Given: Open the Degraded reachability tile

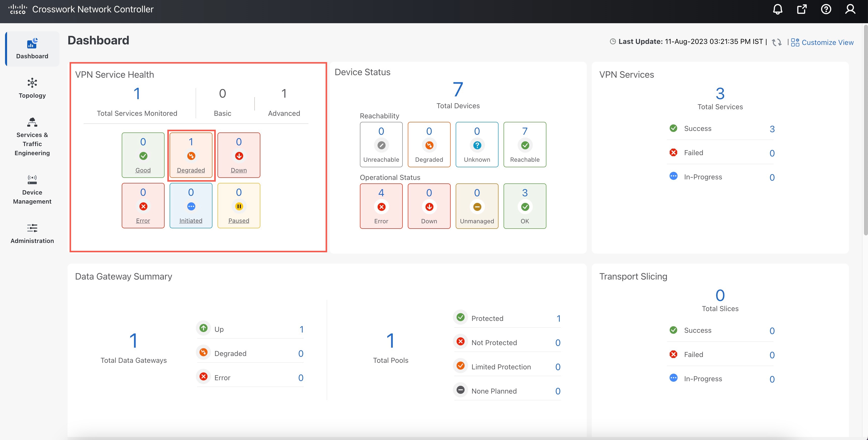Looking at the screenshot, I should [429, 144].
